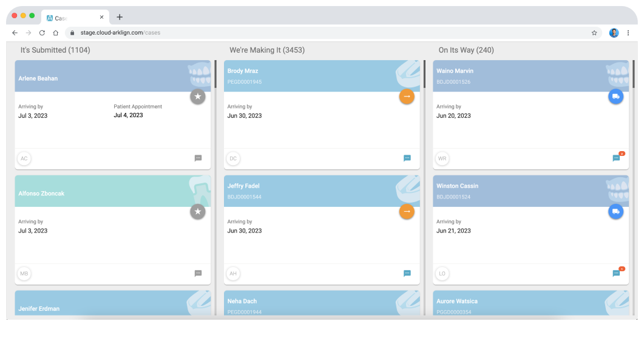Image resolution: width=644 pixels, height=338 pixels.
Task: Click Patient Appointment Jul 4, 2023 date
Action: (128, 115)
